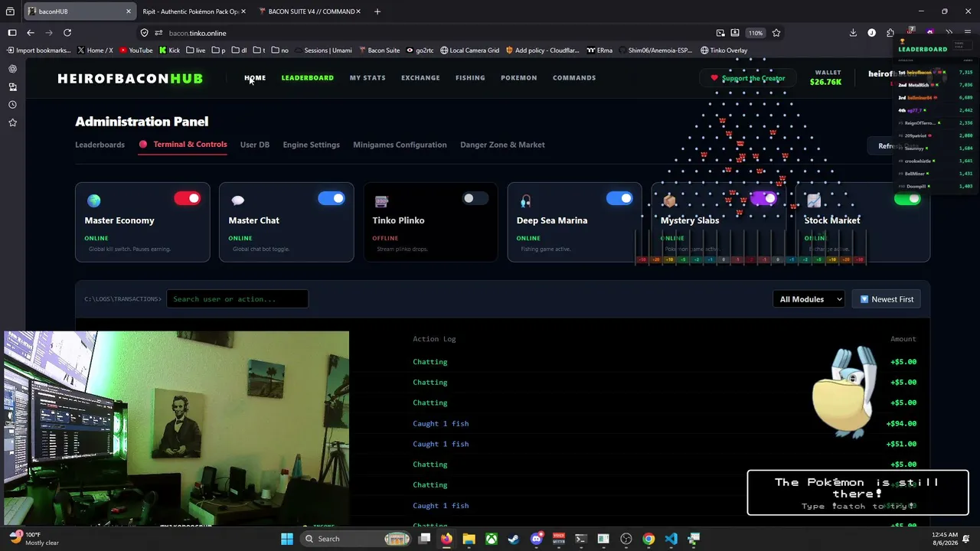This screenshot has width=980, height=551.
Task: Open the Local Camera Grid bookmark
Action: [469, 51]
